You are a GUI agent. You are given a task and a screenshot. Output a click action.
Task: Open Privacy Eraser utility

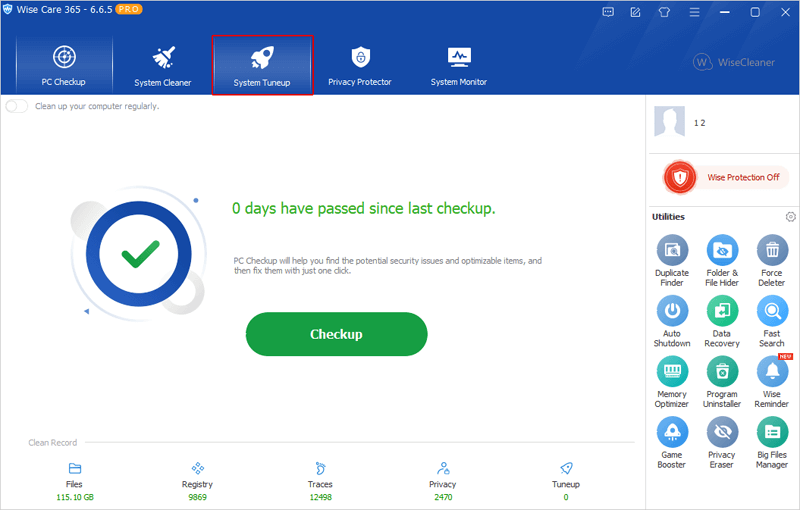point(722,443)
